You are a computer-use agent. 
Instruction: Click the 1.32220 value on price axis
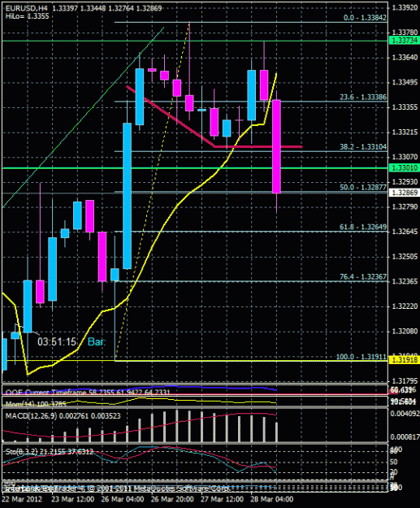pos(405,306)
